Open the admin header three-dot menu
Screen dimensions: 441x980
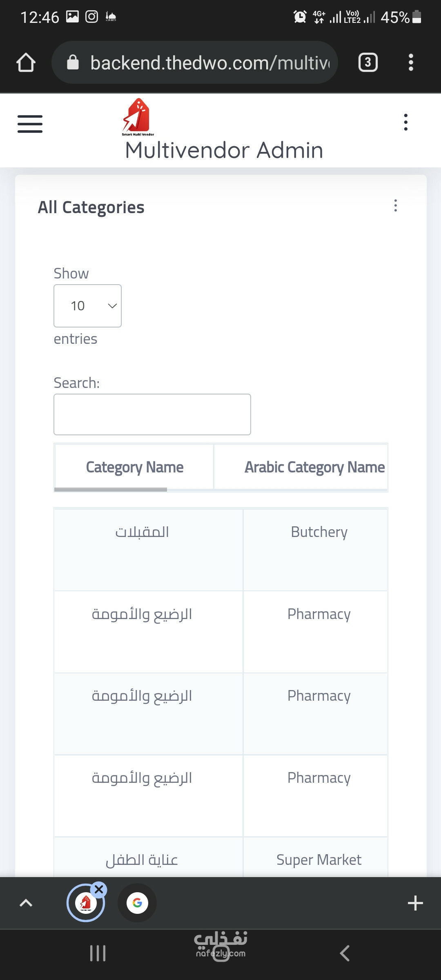pos(405,122)
